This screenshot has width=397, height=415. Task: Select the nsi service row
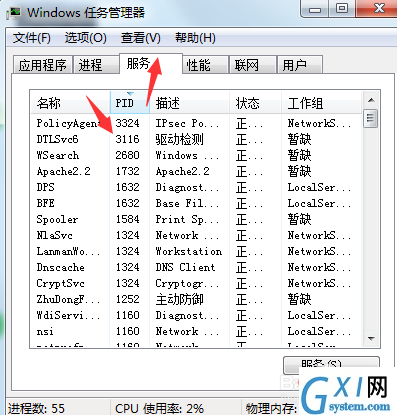(x=195, y=331)
